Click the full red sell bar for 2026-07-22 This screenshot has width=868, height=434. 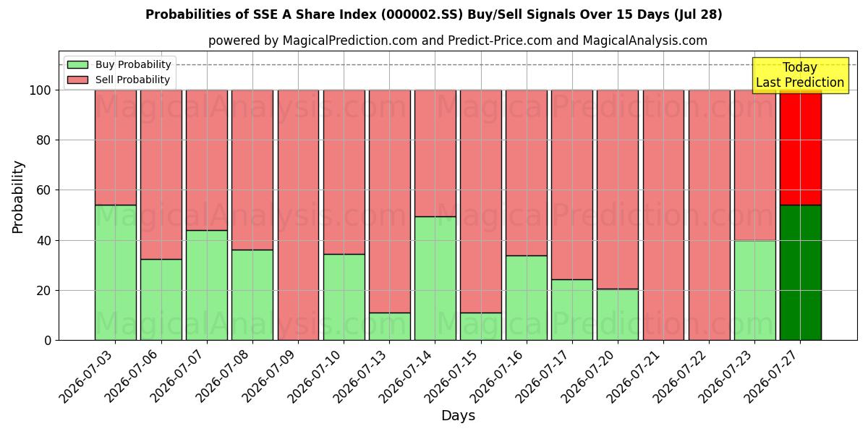click(x=710, y=215)
